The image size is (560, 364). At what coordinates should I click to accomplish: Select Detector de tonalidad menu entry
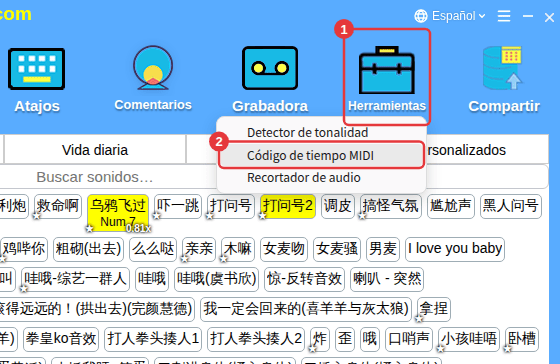(x=308, y=133)
